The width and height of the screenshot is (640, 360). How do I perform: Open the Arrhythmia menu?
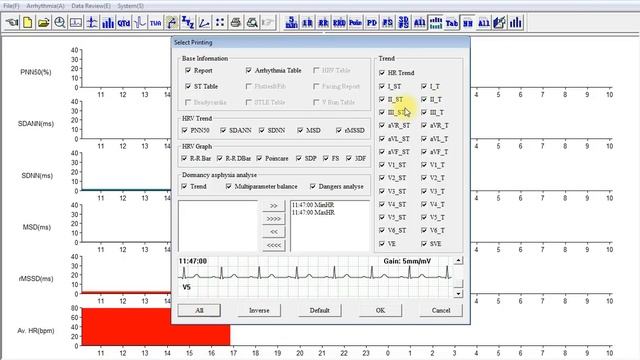point(45,6)
